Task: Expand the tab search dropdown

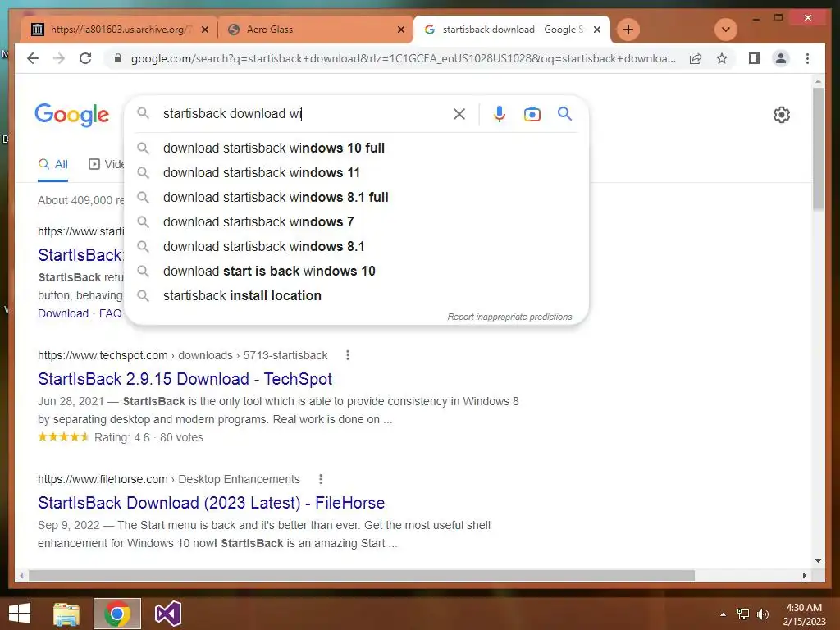Action: [x=726, y=30]
